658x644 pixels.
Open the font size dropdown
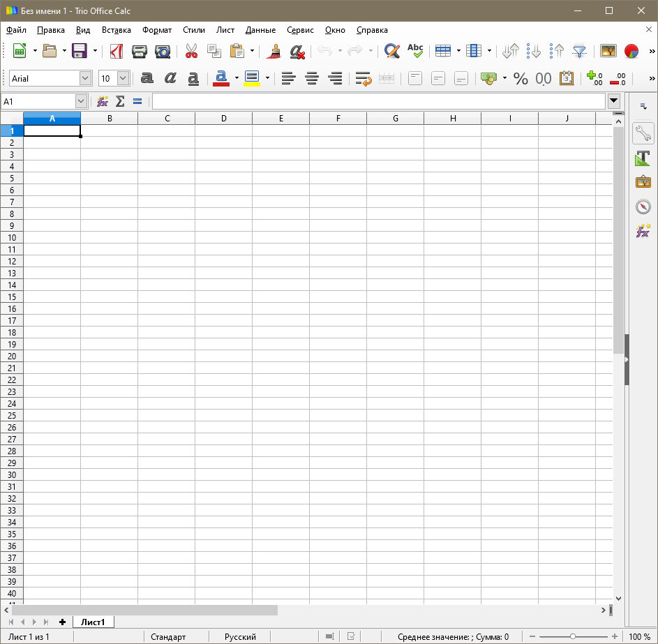click(x=122, y=77)
